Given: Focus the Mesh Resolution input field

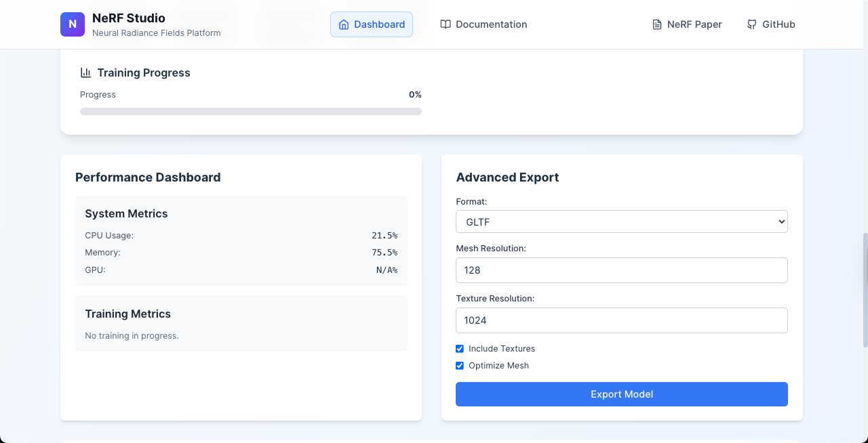Looking at the screenshot, I should (622, 270).
